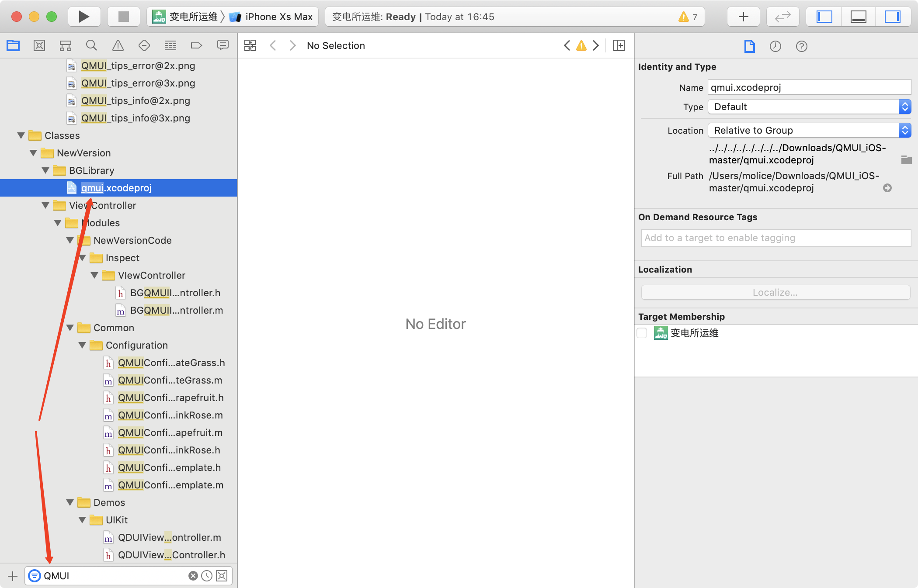Enable Target Membership for 变电所运维
This screenshot has height=588, width=918.
[642, 333]
